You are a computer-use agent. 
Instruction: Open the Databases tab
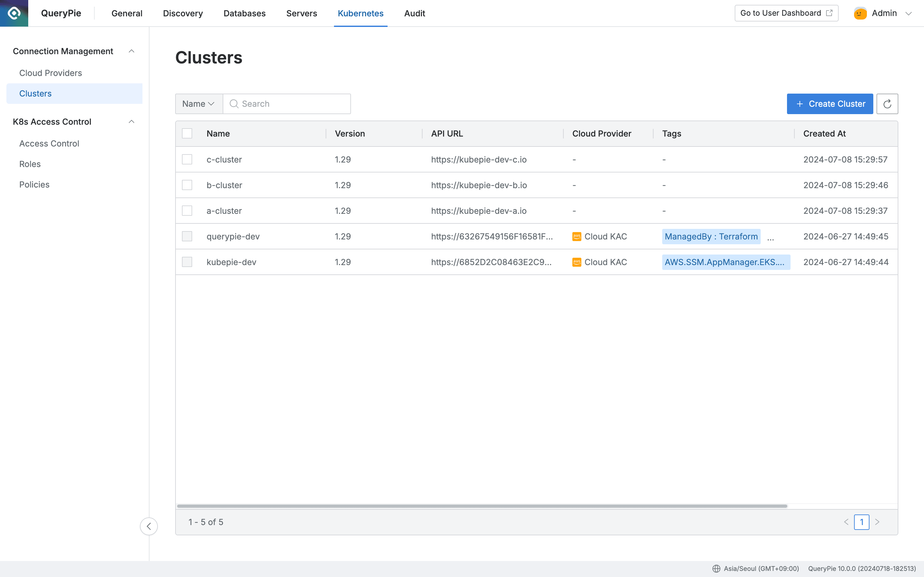click(244, 13)
